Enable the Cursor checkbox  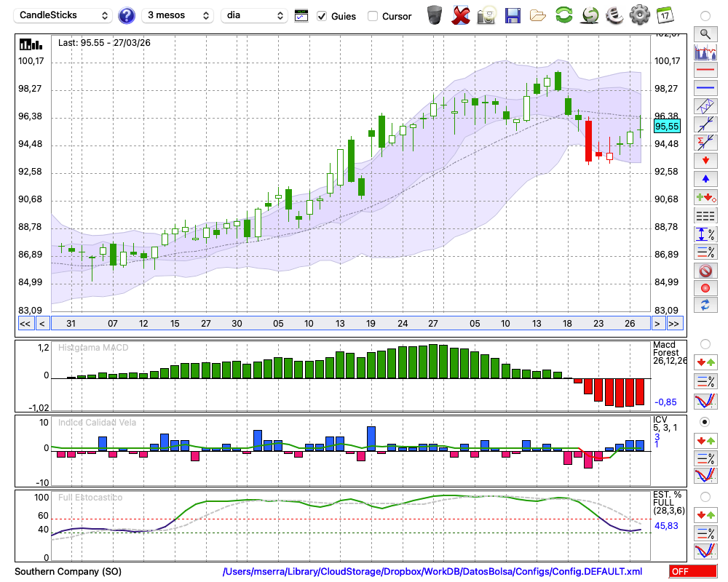(x=372, y=16)
